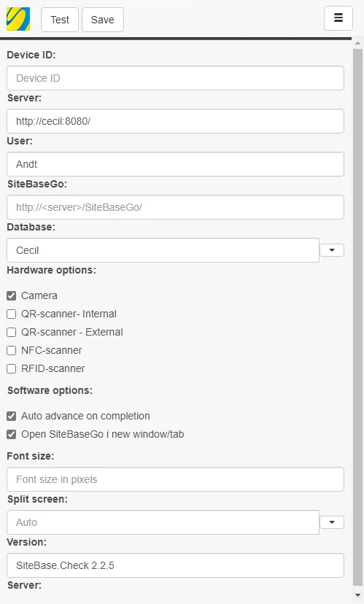Image resolution: width=364 pixels, height=604 pixels.
Task: Click the User label
Action: pyautogui.click(x=20, y=141)
